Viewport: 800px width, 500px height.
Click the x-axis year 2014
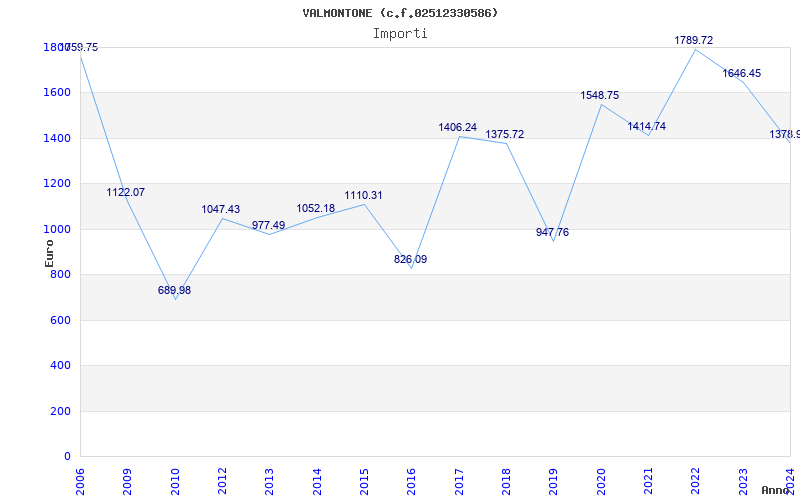(x=317, y=482)
